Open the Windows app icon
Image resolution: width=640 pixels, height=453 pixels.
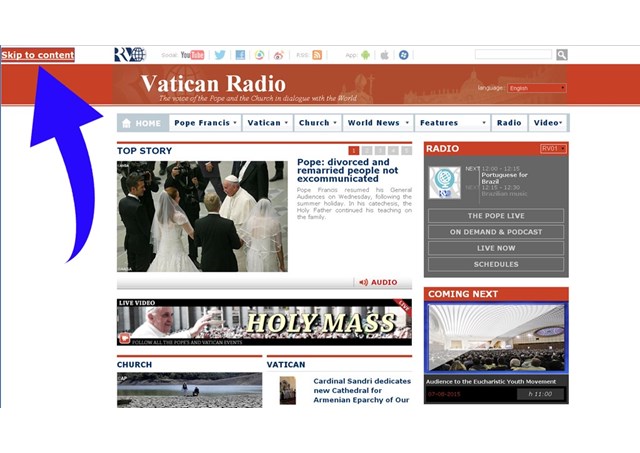point(404,55)
